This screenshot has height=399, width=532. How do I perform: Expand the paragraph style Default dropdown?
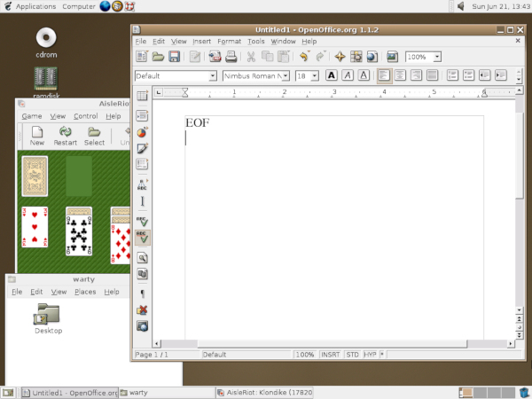[x=213, y=75]
